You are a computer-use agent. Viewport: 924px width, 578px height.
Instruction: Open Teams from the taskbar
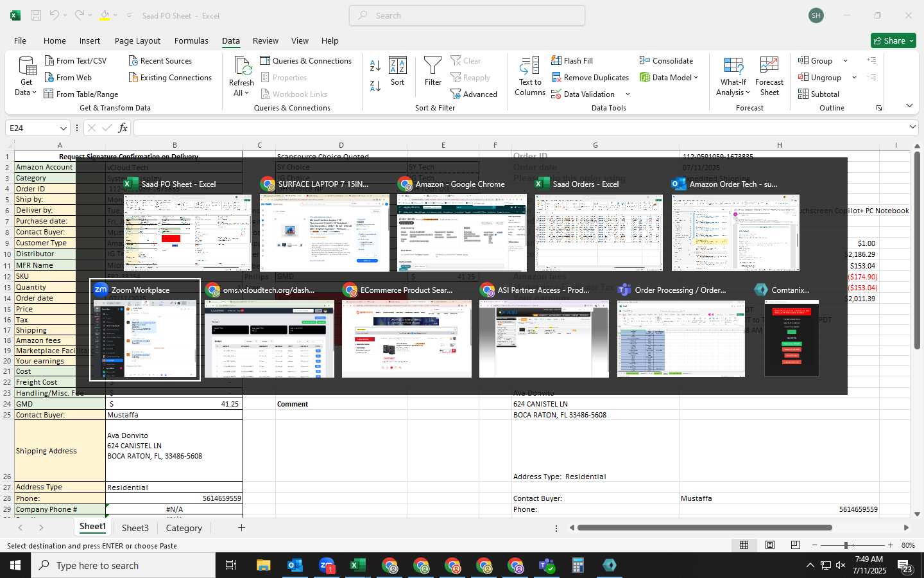[x=547, y=565]
